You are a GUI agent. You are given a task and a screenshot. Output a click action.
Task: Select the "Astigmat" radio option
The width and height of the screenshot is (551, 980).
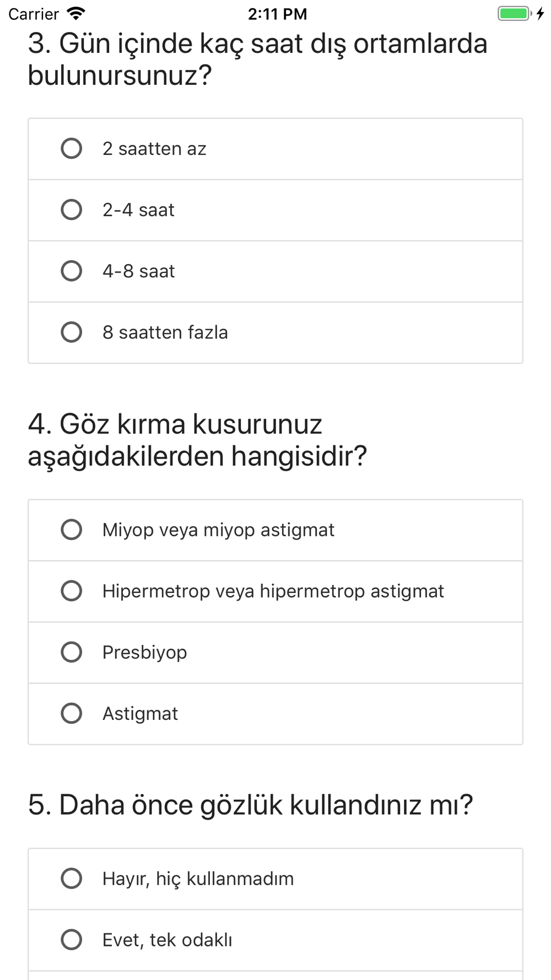tap(71, 713)
